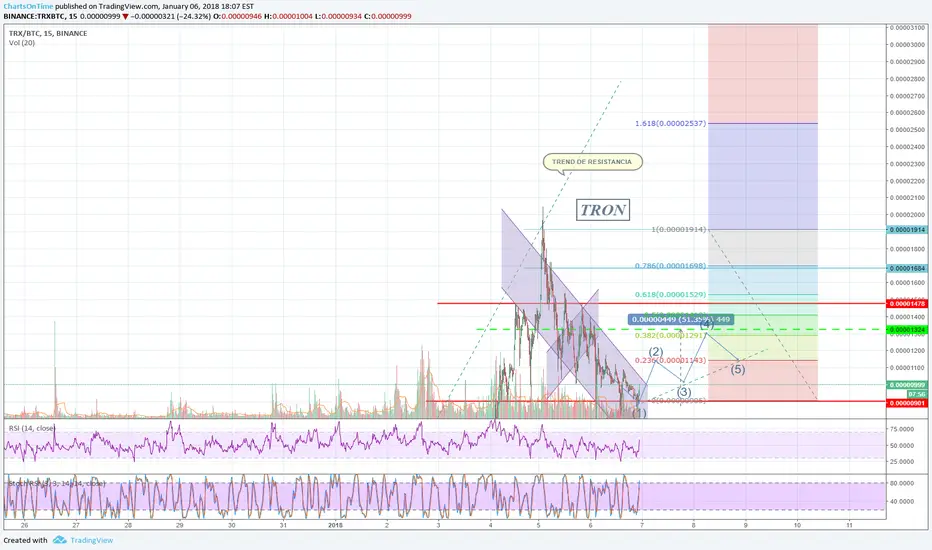Screen dimensions: 932x550
Task: Click the Stoch RSI indicator label
Action: click(57, 483)
